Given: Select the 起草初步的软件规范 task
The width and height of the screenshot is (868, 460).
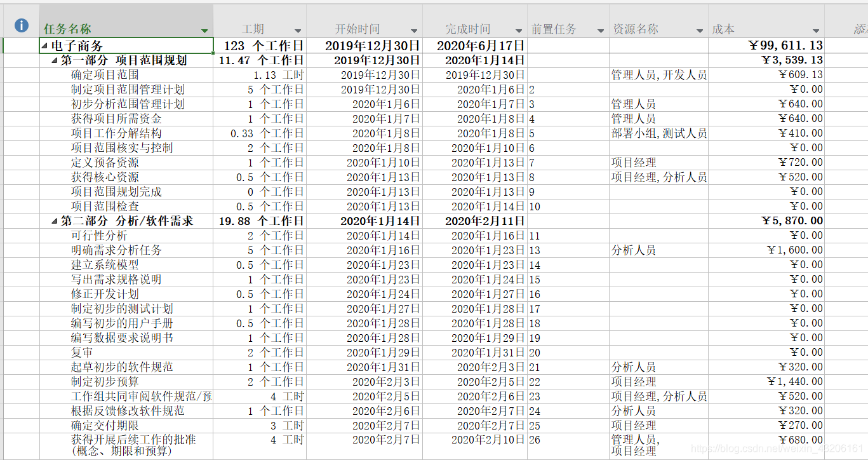Looking at the screenshot, I should tap(122, 367).
